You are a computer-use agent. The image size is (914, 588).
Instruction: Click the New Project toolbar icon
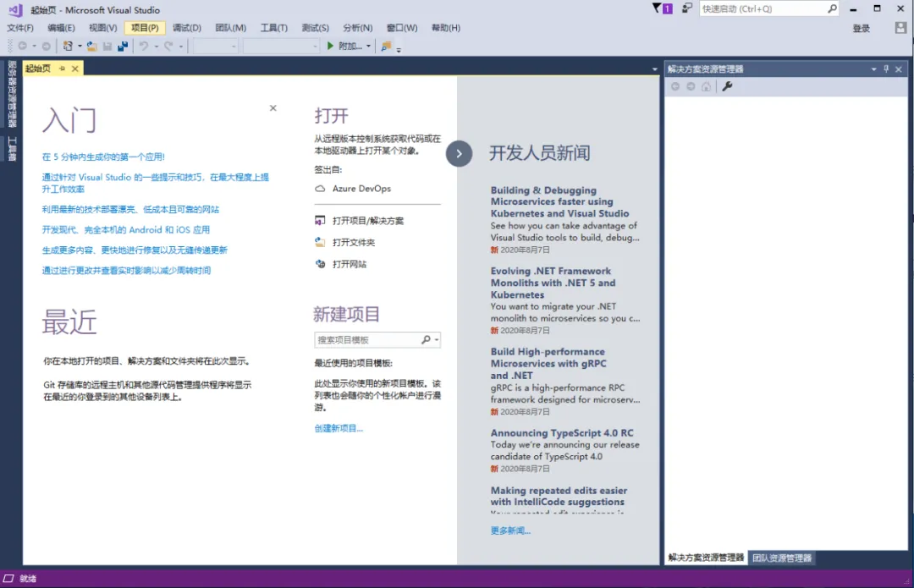pyautogui.click(x=68, y=46)
